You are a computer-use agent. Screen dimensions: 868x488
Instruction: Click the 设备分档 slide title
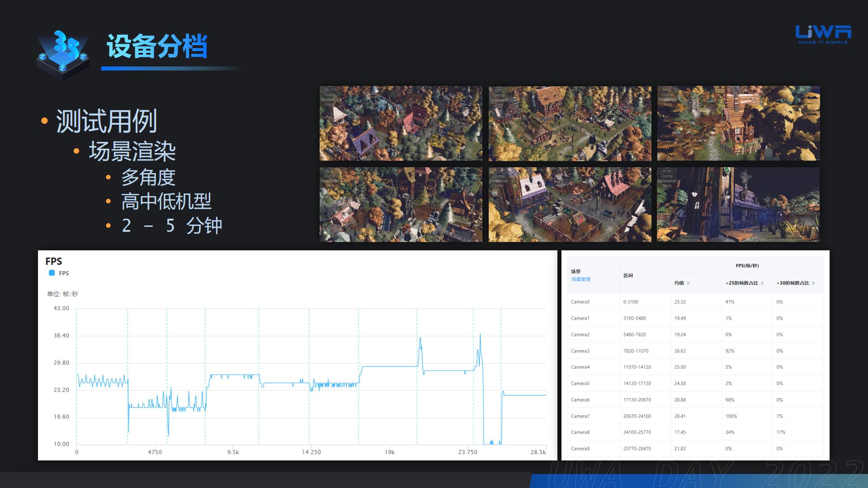click(157, 46)
